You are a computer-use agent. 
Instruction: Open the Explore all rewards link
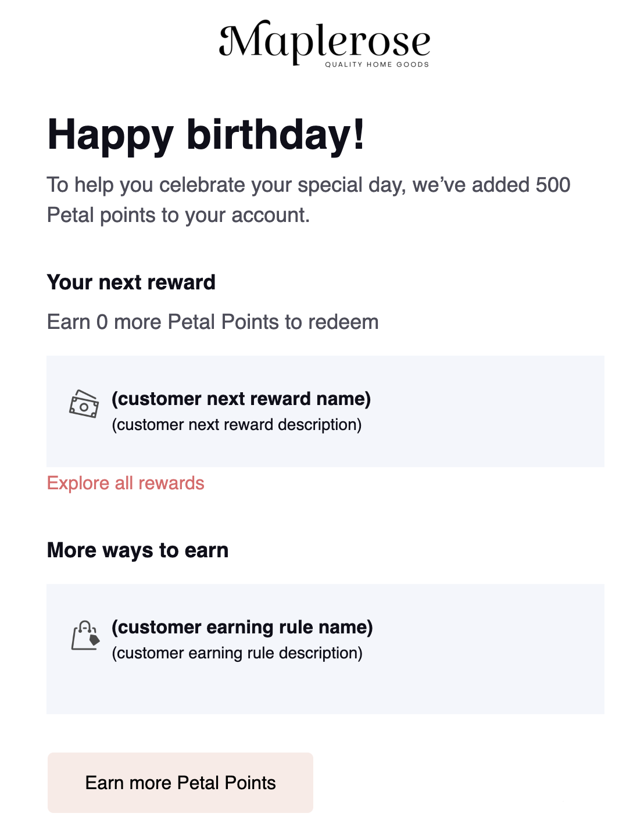click(x=126, y=483)
